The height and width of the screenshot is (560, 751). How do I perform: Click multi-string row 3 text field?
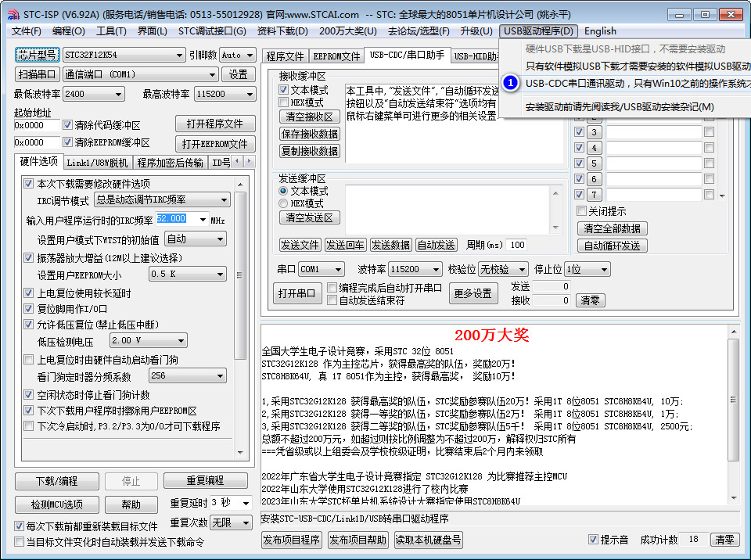coord(654,131)
